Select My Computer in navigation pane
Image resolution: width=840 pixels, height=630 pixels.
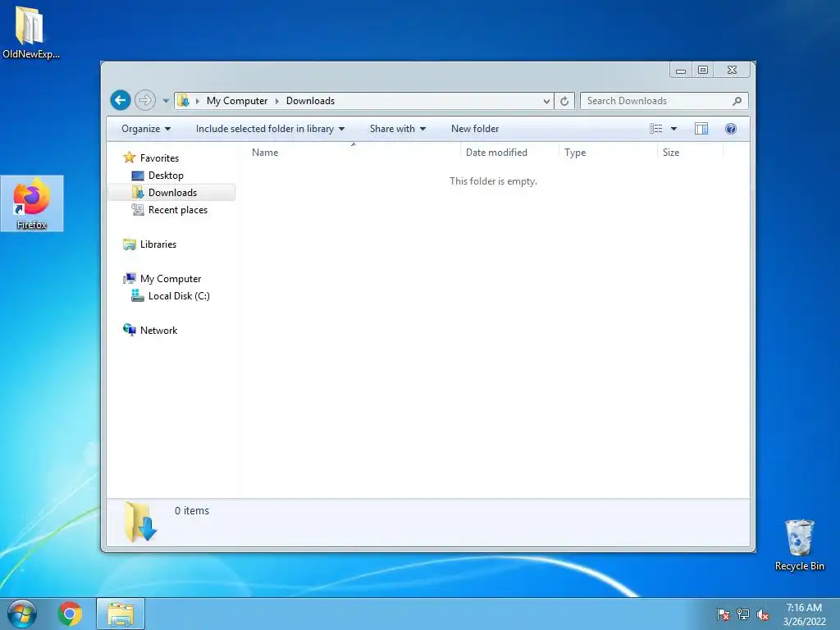tap(171, 279)
